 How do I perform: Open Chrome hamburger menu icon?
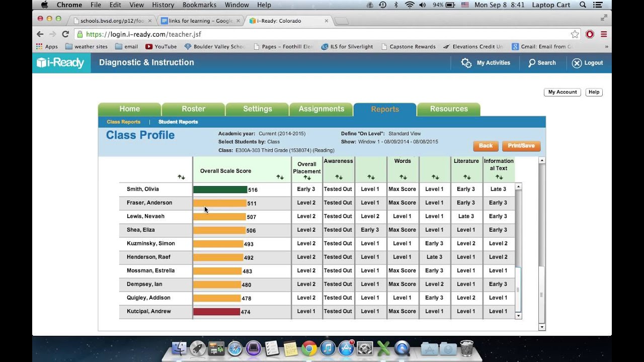604,34
